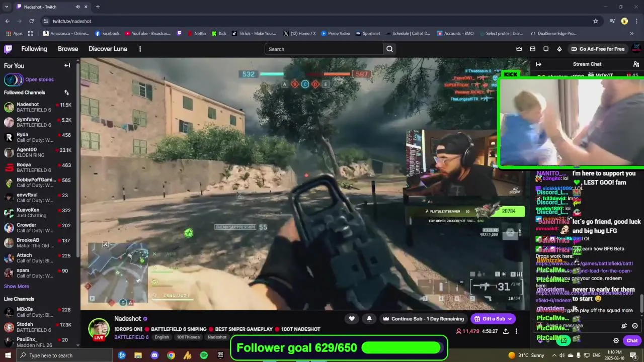Click the Kick picture-in-picture video
644x362 pixels.
571,122
